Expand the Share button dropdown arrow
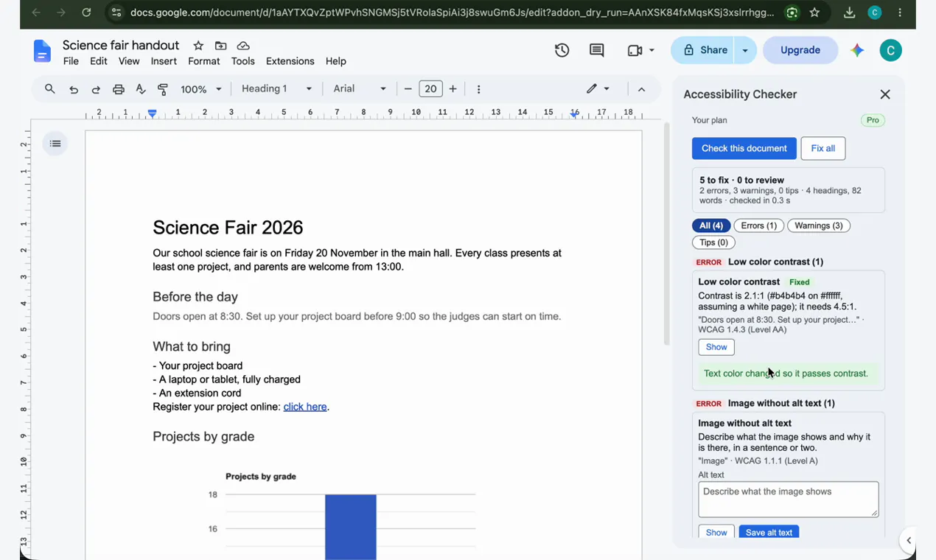936x560 pixels. (x=745, y=50)
